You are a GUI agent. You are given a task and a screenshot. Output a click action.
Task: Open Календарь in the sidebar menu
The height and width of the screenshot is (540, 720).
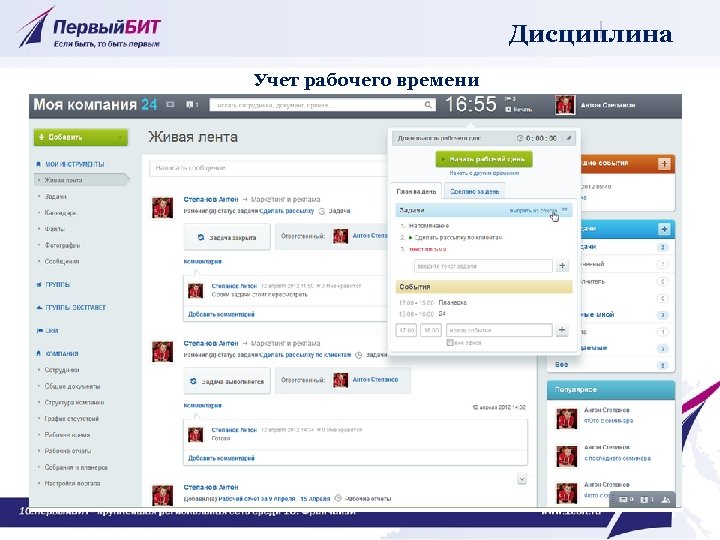pos(60,213)
